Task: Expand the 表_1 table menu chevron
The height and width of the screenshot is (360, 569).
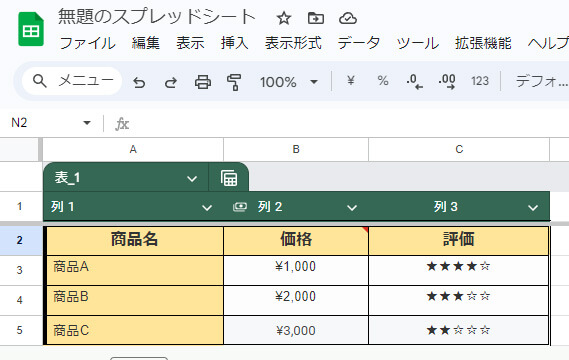Action: (192, 179)
